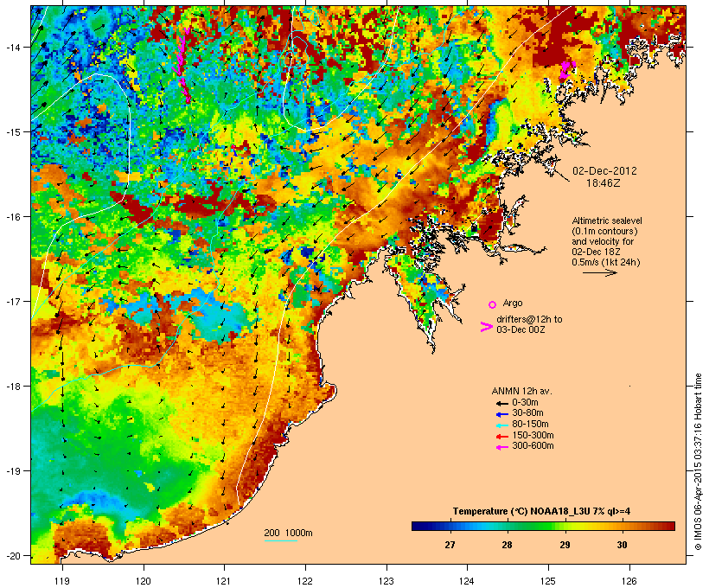Click the longitude label 125
709x588 pixels.
(x=548, y=581)
